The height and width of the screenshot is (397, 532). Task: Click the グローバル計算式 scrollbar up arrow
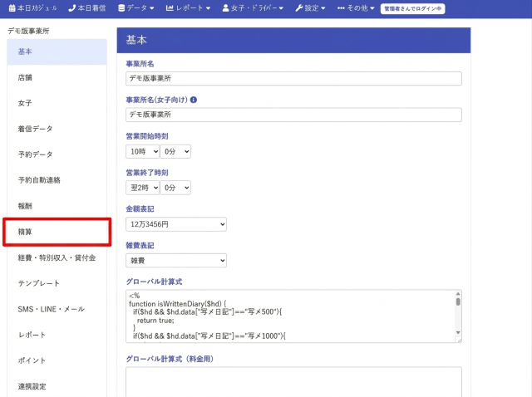(x=458, y=293)
